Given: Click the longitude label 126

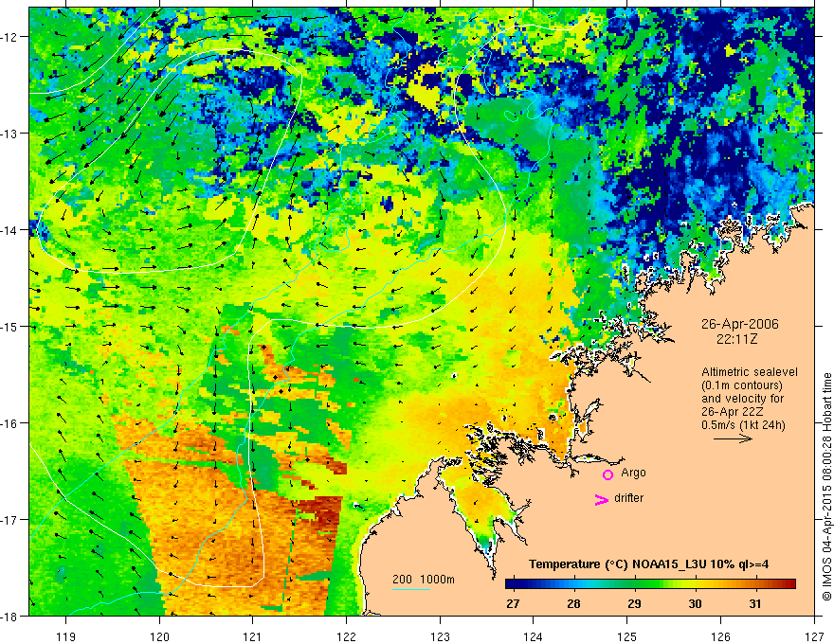Looking at the screenshot, I should pyautogui.click(x=720, y=636).
